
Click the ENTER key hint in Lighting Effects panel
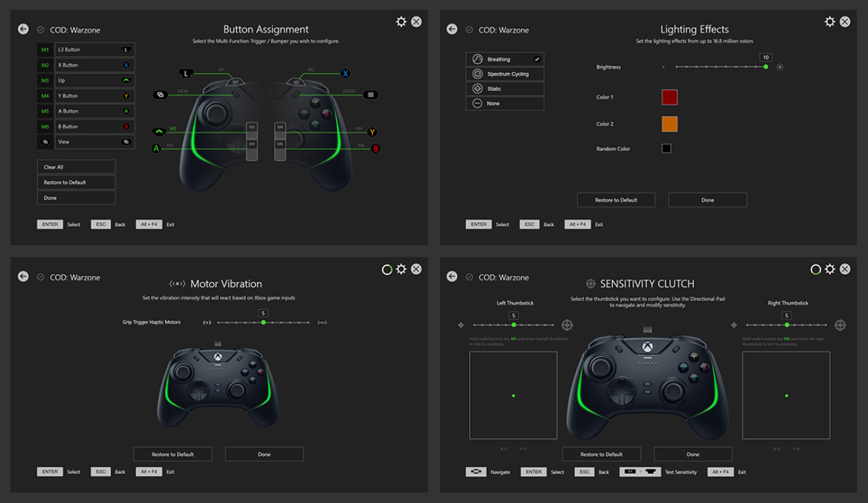point(479,225)
